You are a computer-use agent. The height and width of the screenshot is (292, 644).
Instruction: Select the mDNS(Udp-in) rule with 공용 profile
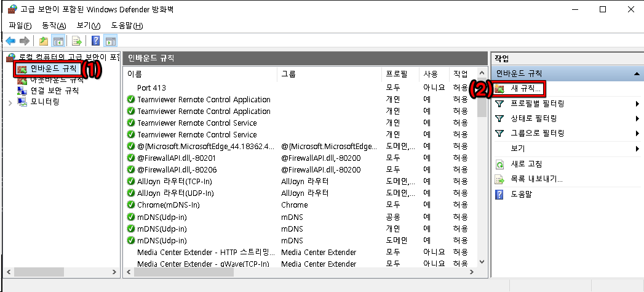click(300, 217)
